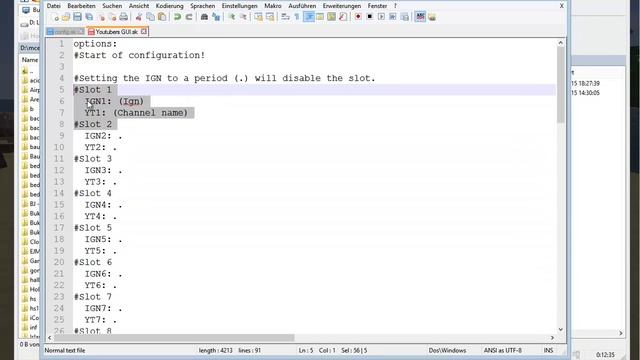Zoom out with the toolbar icon
Image resolution: width=640 pixels, height=360 pixels.
pos(243,17)
